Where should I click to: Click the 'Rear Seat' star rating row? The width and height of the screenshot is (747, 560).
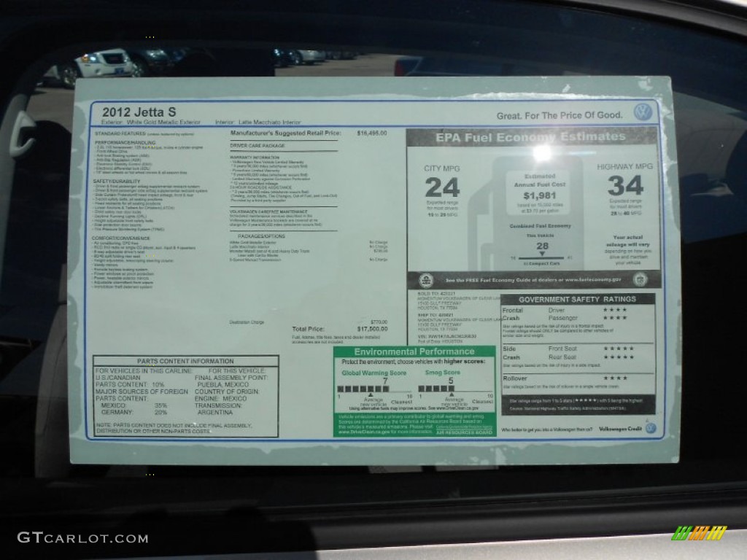click(591, 357)
